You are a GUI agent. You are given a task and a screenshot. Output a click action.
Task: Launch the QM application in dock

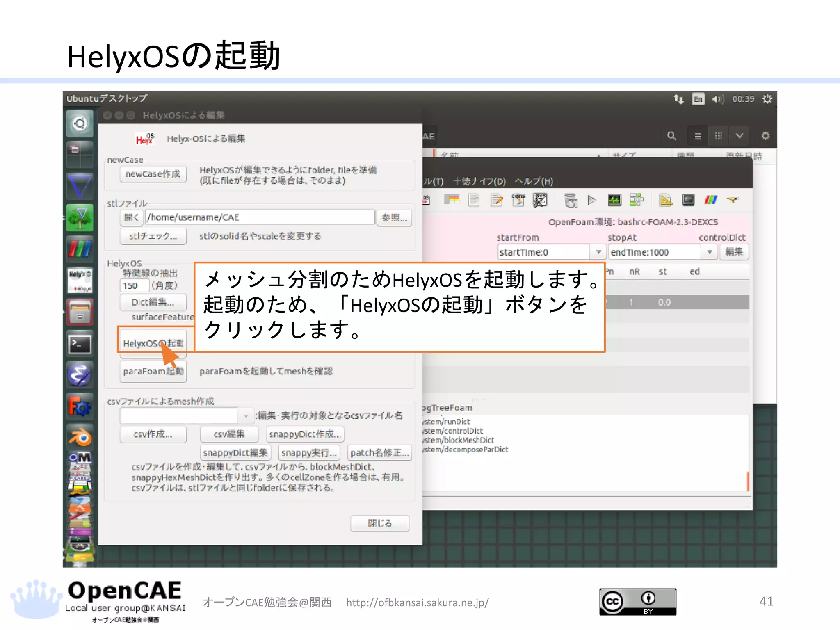pyautogui.click(x=80, y=458)
